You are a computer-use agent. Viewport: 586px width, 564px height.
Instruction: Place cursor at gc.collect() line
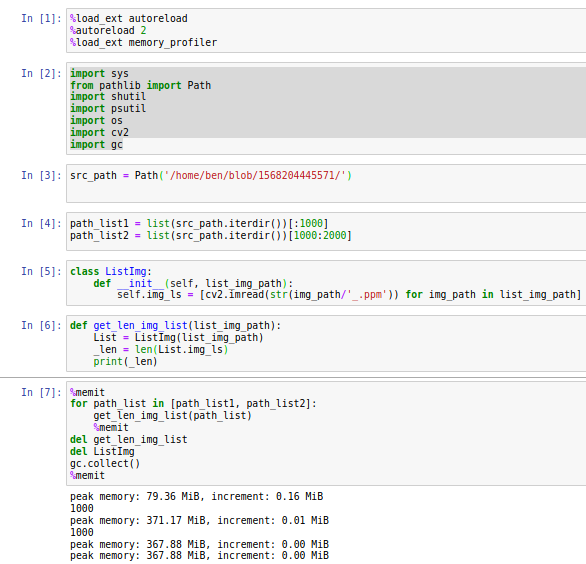[105, 463]
